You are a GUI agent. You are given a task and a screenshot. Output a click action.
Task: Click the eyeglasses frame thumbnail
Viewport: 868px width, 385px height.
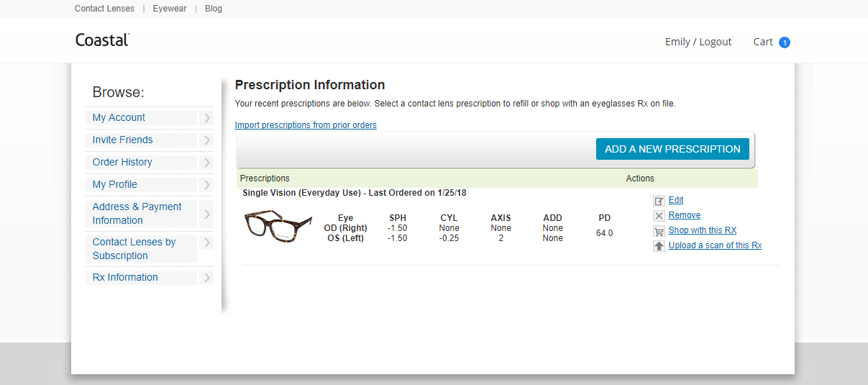tap(278, 225)
